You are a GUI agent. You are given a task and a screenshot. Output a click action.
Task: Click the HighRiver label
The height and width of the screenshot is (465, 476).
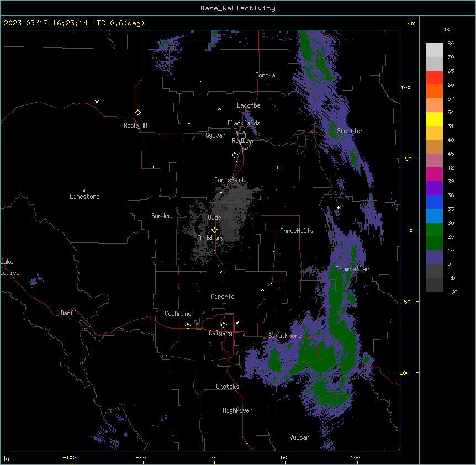tap(237, 410)
